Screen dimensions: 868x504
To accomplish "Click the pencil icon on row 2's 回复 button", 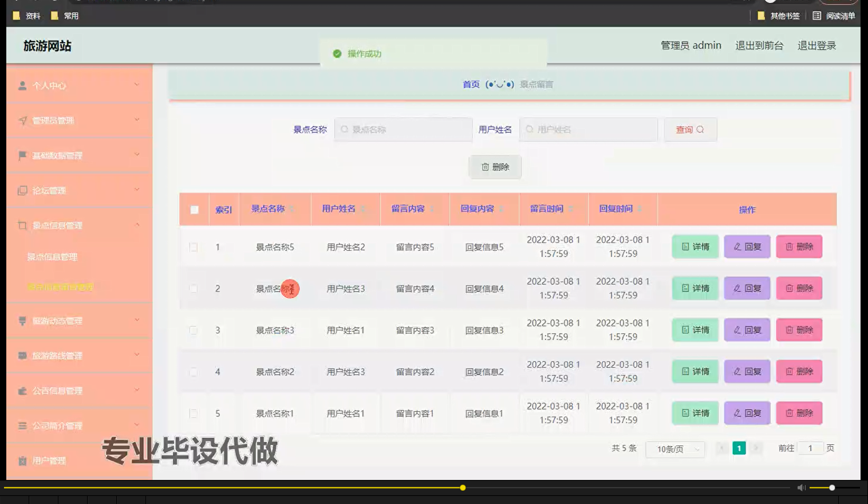I will (737, 288).
